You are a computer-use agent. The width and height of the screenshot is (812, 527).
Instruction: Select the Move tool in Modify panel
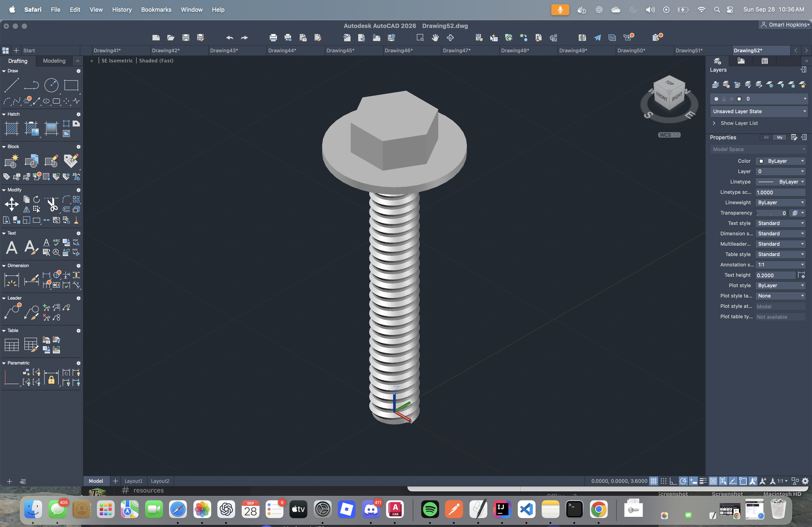11,204
